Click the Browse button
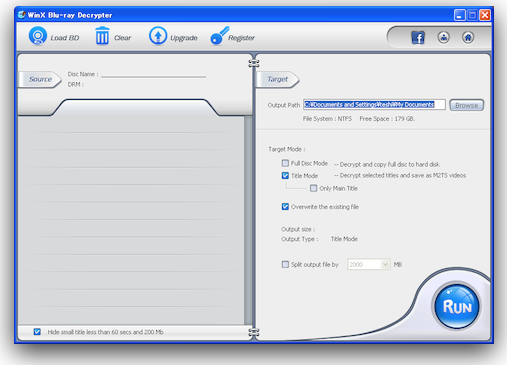507x365 pixels. pyautogui.click(x=466, y=105)
